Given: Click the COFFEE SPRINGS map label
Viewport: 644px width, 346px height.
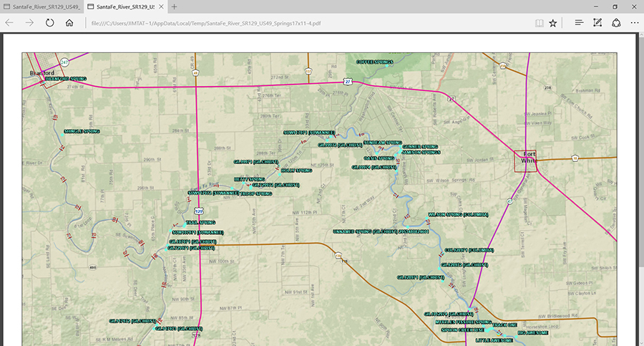Looking at the screenshot, I should [375, 62].
